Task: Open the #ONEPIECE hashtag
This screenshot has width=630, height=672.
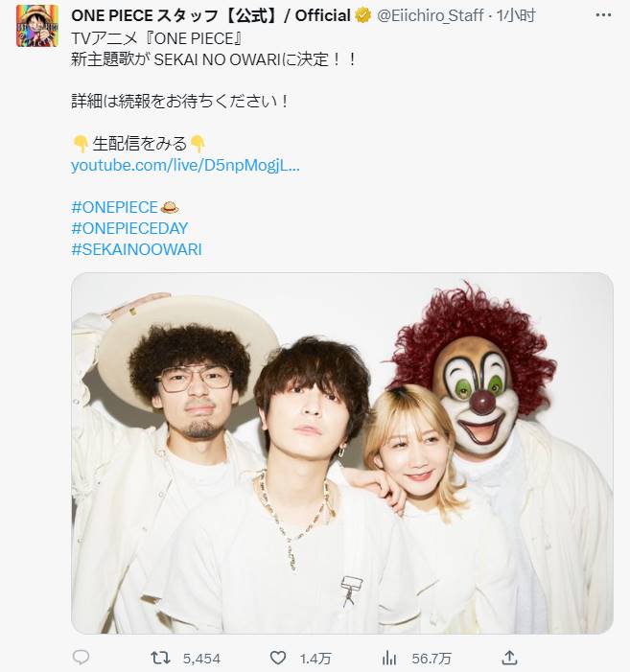Action: (x=114, y=207)
